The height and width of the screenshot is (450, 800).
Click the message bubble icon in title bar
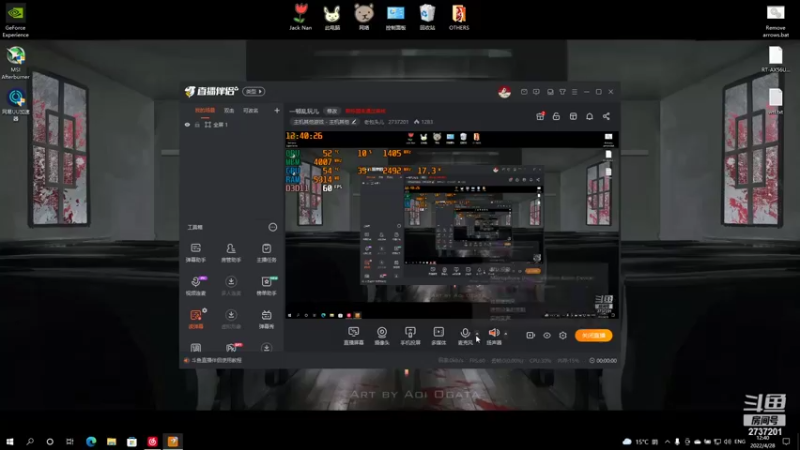click(x=536, y=92)
